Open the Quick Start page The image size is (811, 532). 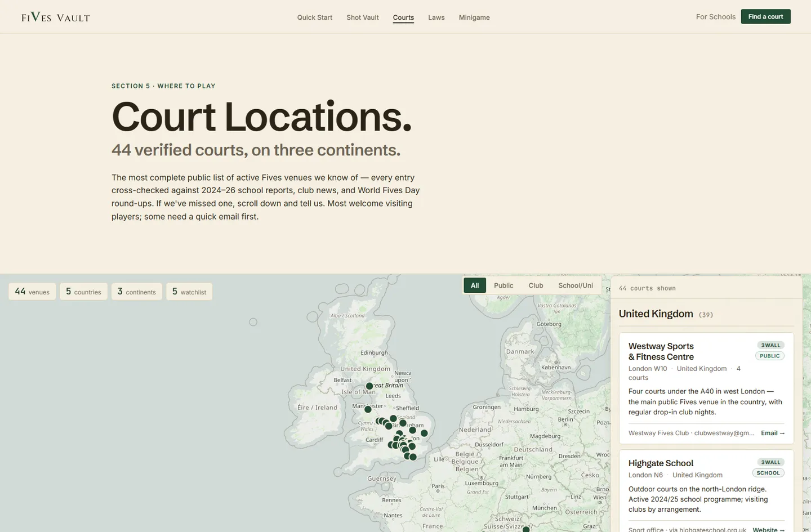click(315, 17)
